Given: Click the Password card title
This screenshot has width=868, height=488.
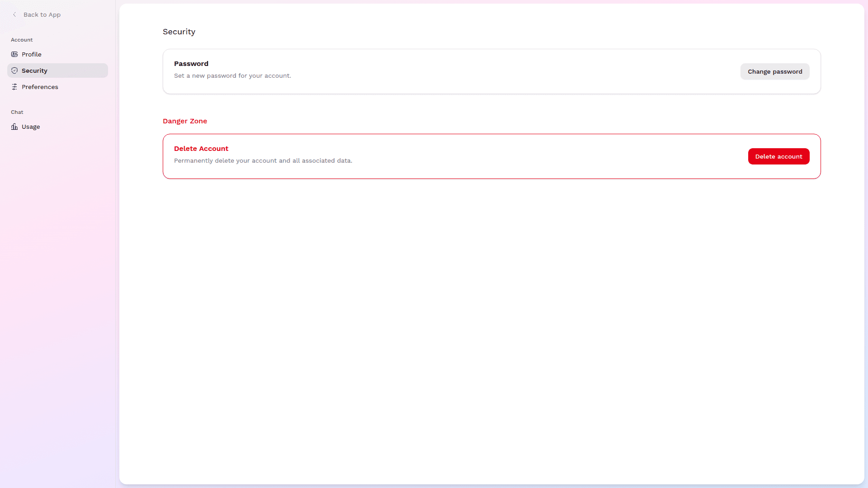Looking at the screenshot, I should 191,64.
